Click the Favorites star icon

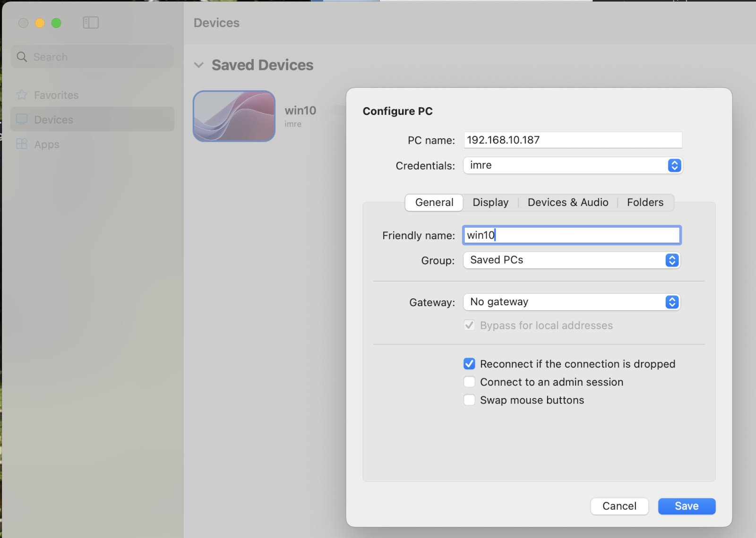click(x=22, y=95)
